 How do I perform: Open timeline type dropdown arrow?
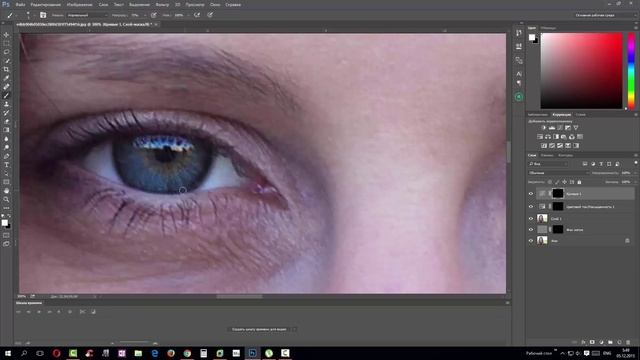pos(294,329)
